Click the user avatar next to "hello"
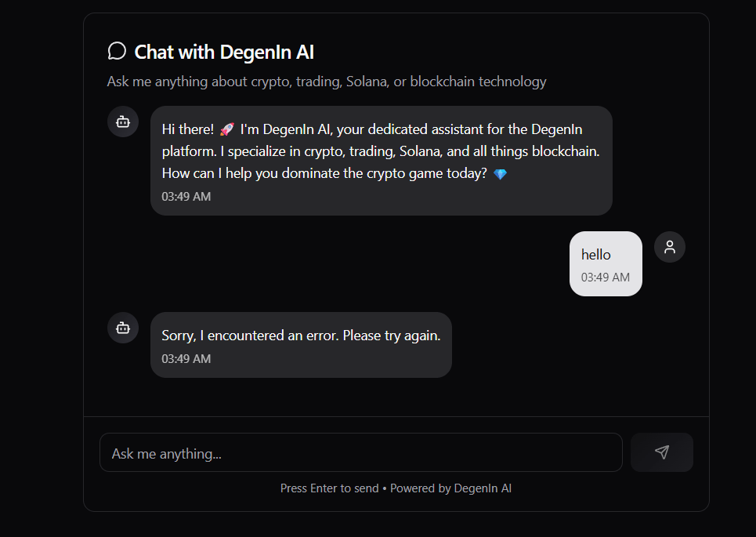The height and width of the screenshot is (537, 756). coord(670,247)
